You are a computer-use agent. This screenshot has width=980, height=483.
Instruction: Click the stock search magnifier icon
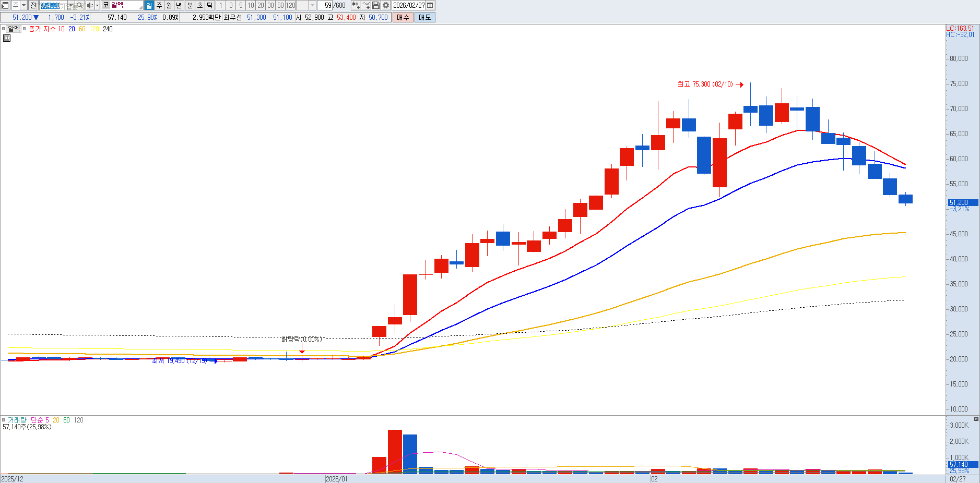click(x=79, y=5)
